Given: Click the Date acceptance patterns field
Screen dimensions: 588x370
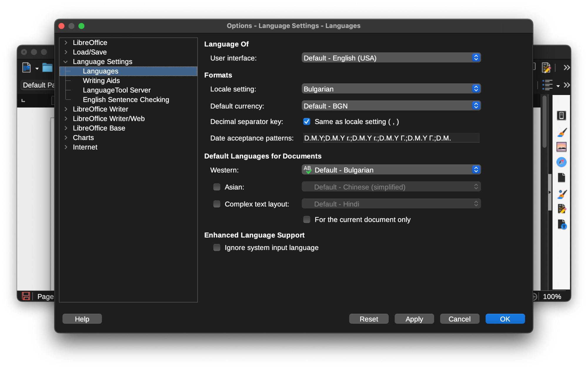Looking at the screenshot, I should coord(391,138).
